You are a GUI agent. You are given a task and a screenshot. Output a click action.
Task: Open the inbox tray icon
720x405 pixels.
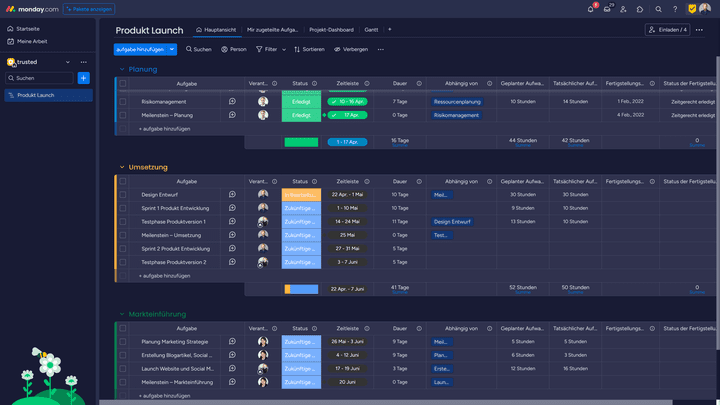coord(607,9)
